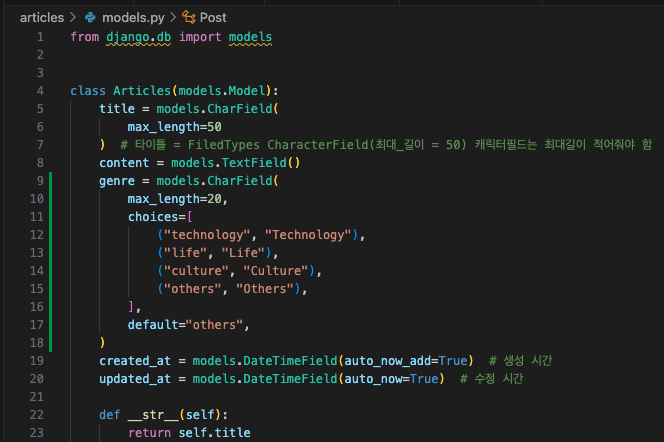Click 'django.db' in the import line
Screen dimensions: 664x442
(138, 37)
